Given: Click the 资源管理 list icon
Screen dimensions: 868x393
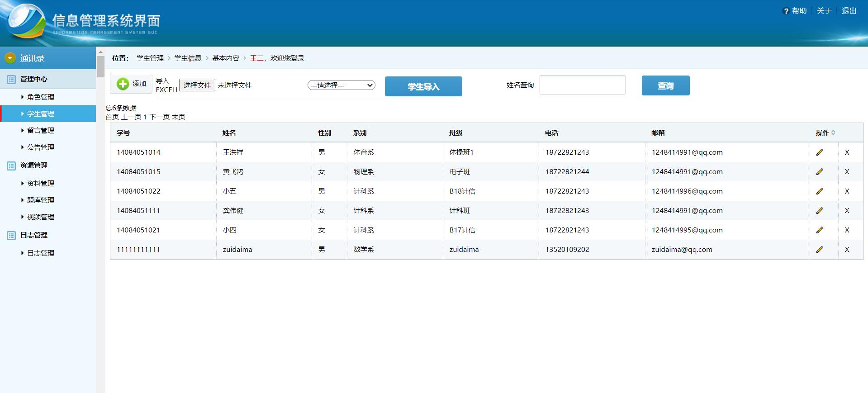Looking at the screenshot, I should click(x=11, y=166).
